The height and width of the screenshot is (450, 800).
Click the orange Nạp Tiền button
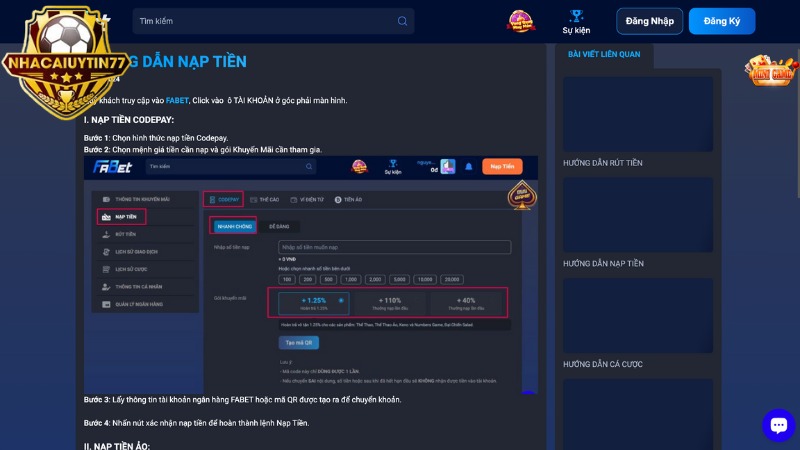pyautogui.click(x=502, y=166)
